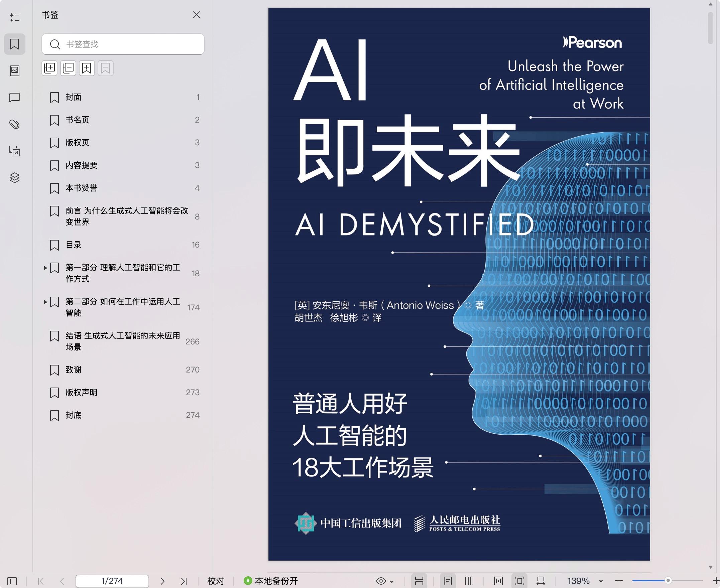Image resolution: width=720 pixels, height=588 pixels.
Task: Open the layers panel icon
Action: click(15, 177)
